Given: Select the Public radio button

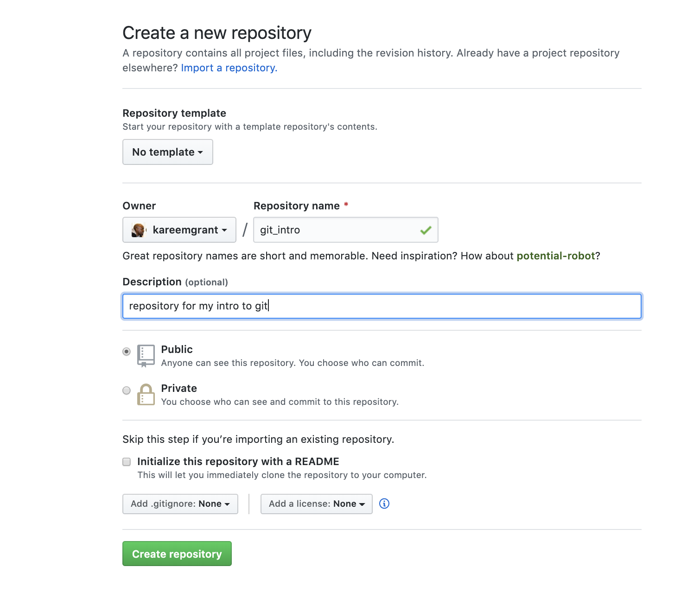Looking at the screenshot, I should tap(127, 352).
